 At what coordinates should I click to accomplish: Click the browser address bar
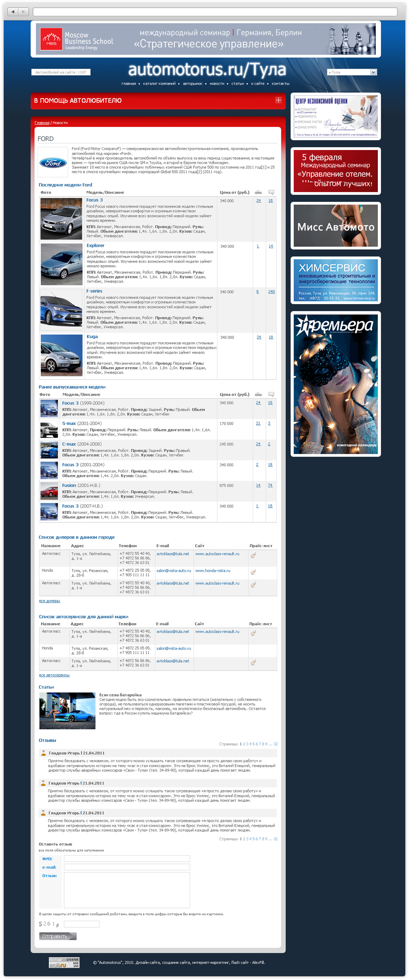[x=215, y=11]
